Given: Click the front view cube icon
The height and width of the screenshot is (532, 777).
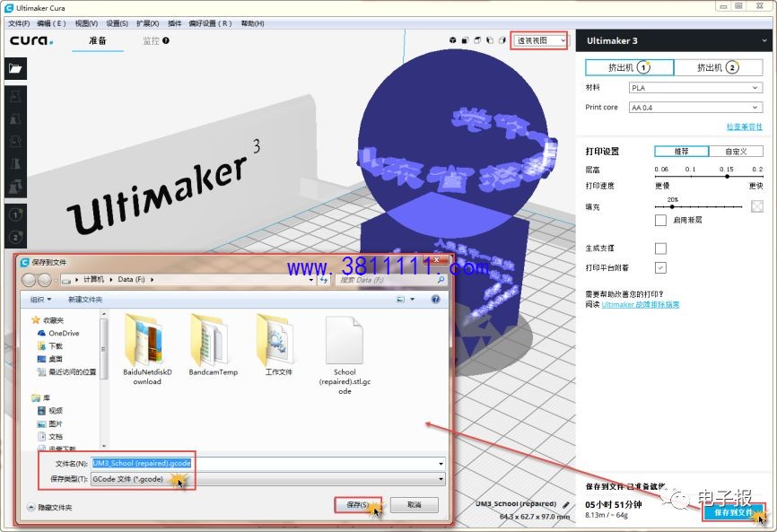Looking at the screenshot, I should coord(465,40).
